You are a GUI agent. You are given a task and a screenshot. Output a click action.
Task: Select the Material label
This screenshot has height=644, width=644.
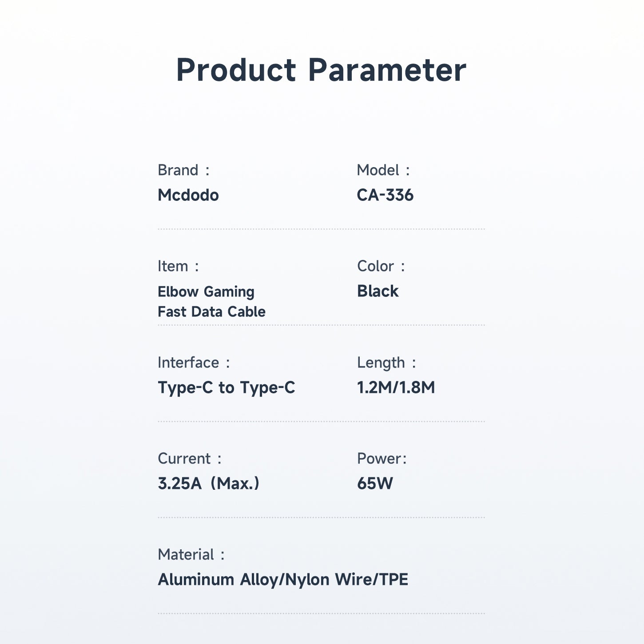point(191,555)
